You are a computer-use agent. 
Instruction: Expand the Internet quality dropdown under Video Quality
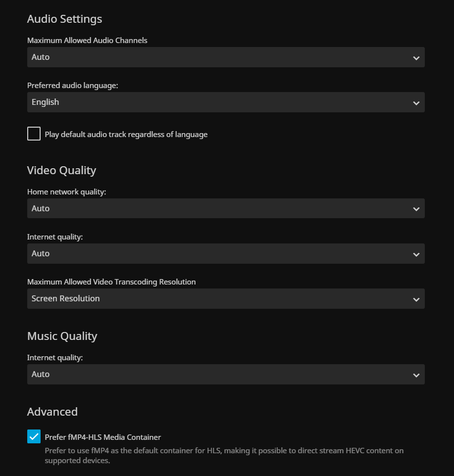pos(218,254)
